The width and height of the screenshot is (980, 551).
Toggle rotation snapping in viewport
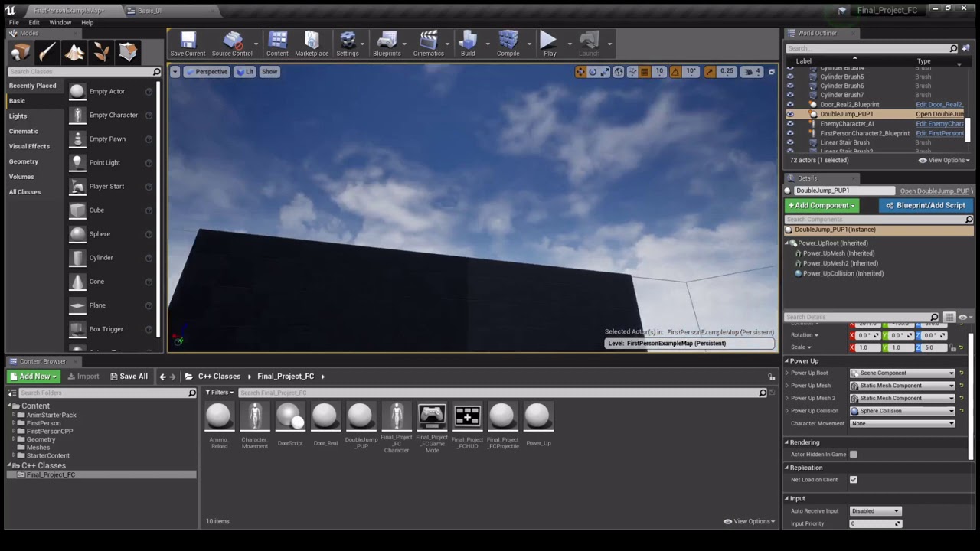675,72
